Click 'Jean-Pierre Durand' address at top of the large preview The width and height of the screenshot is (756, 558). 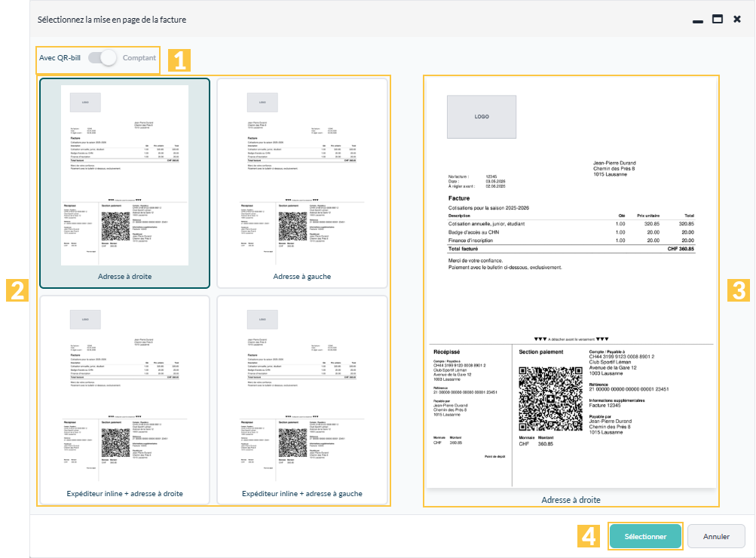tap(614, 163)
